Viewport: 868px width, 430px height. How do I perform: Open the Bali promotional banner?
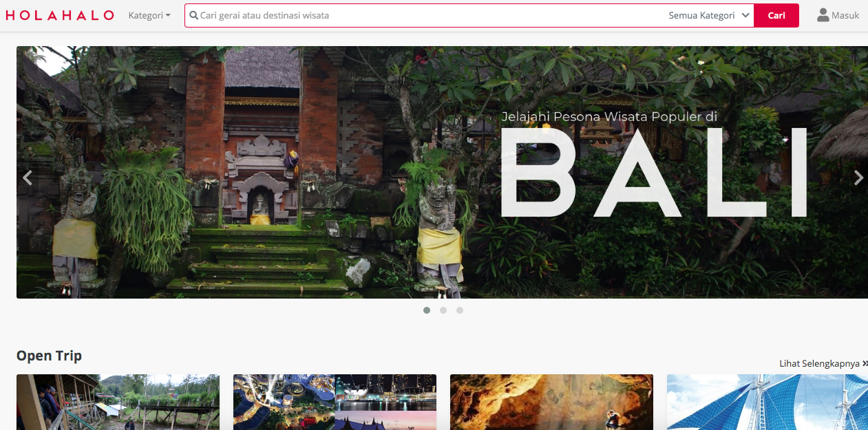tap(442, 172)
